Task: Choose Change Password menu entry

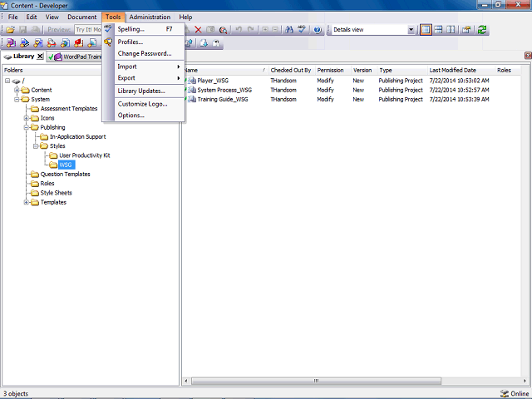Action: point(149,53)
